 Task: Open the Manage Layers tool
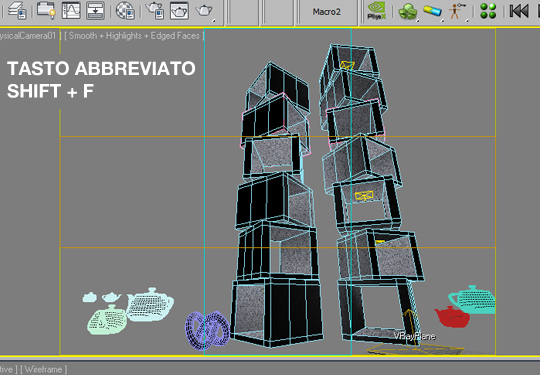[x=17, y=10]
